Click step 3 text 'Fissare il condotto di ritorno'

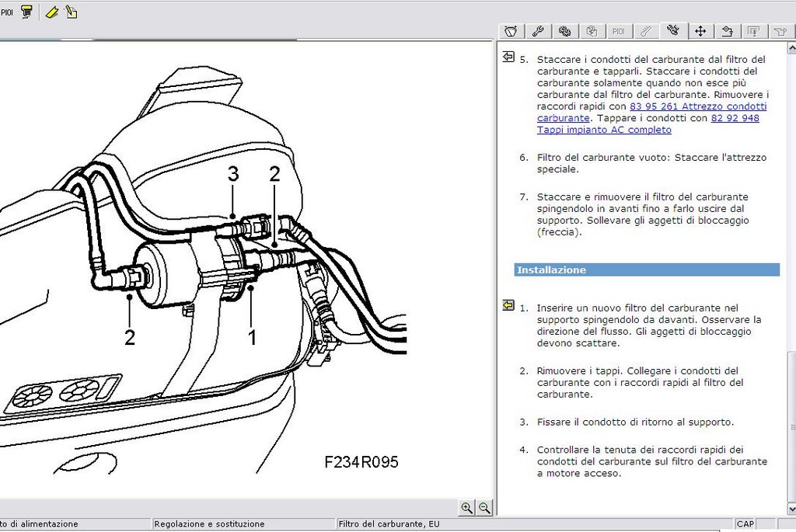point(603,422)
